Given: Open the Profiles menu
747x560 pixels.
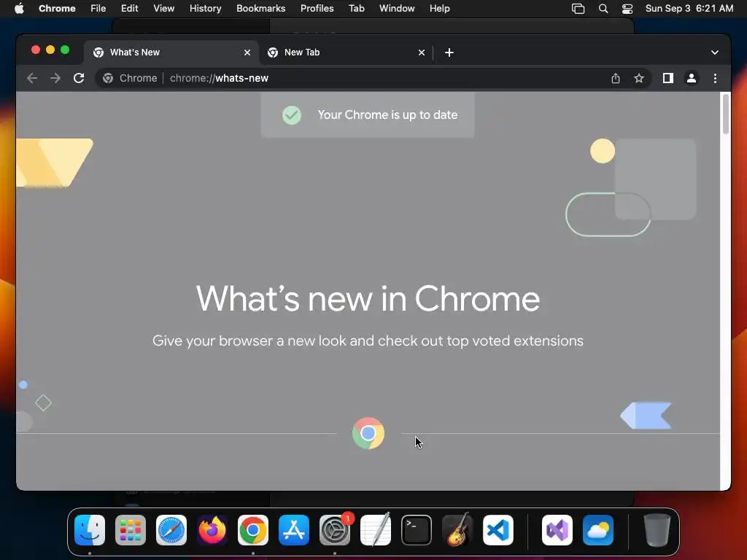Looking at the screenshot, I should [x=317, y=9].
